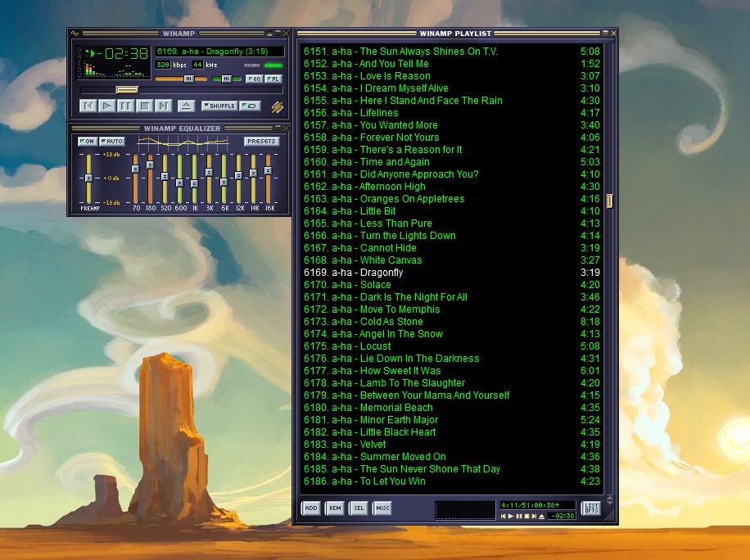This screenshot has height=560, width=750.
Task: Open the playlist REM menu
Action: coord(335,508)
